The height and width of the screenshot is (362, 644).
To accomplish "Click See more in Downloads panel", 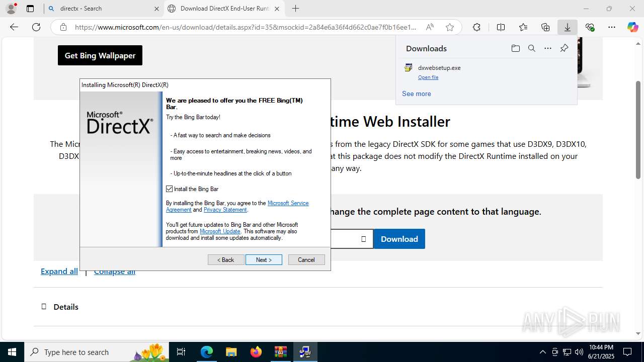I will coord(417,94).
